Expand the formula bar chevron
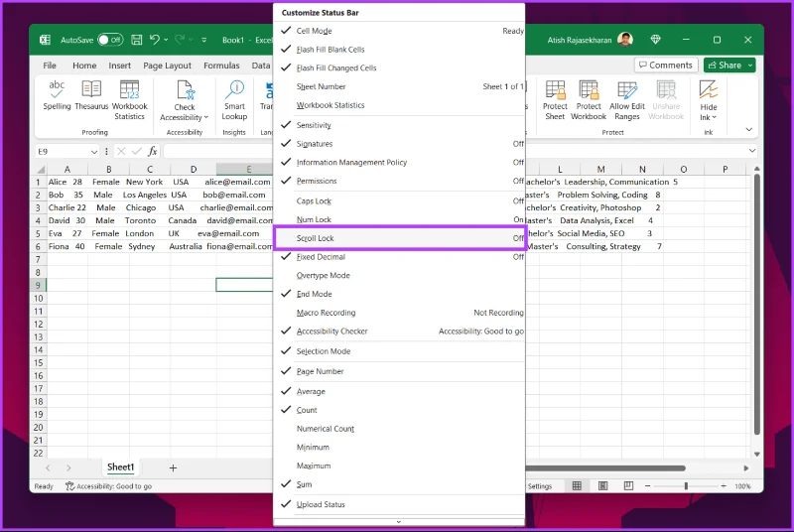794x532 pixels. pyautogui.click(x=752, y=151)
